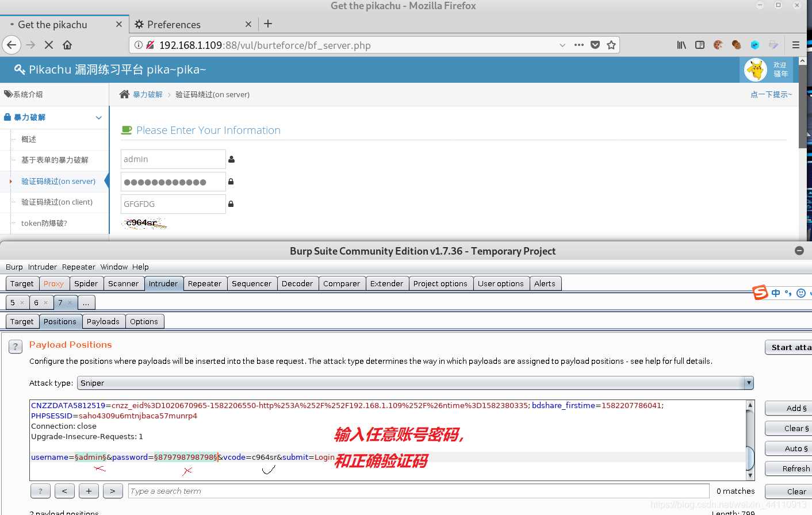Click the Add § button
Viewport: 812px width, 515px height.
tap(789, 408)
